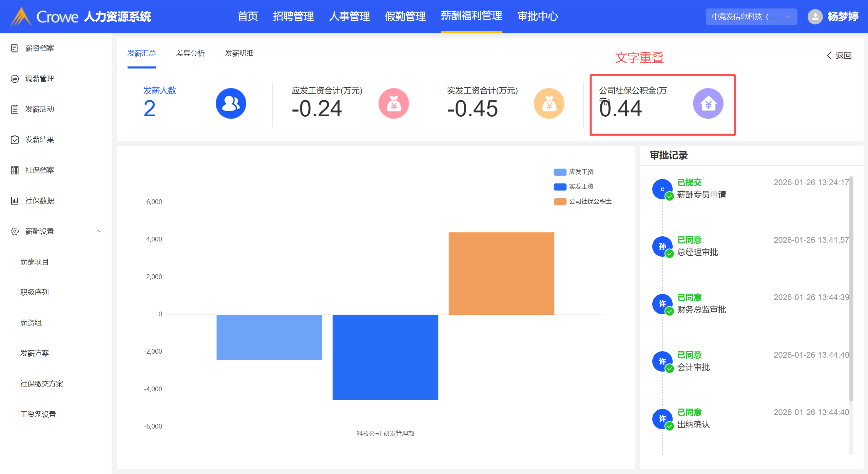Click the orange 公司社保公积金 chart bar
868x474 pixels.
(x=501, y=273)
